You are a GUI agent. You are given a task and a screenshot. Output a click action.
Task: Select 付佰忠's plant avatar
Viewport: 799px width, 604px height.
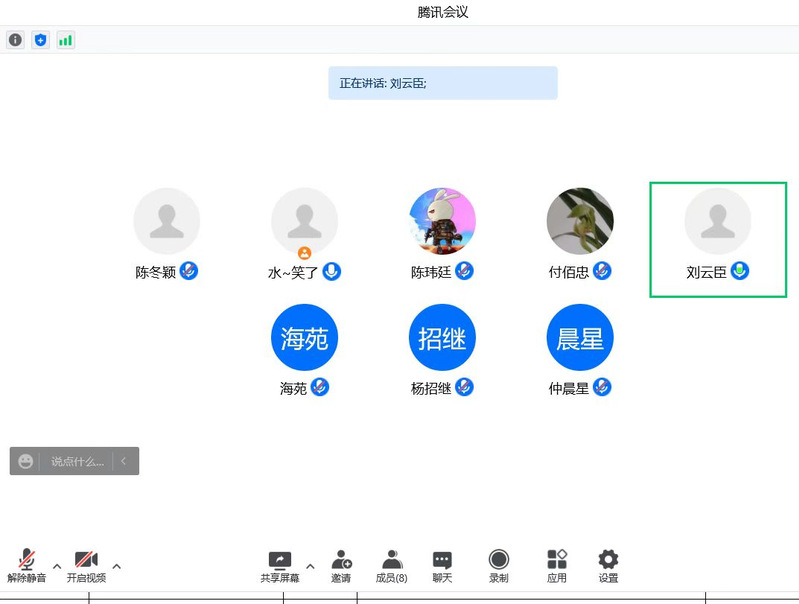click(580, 221)
